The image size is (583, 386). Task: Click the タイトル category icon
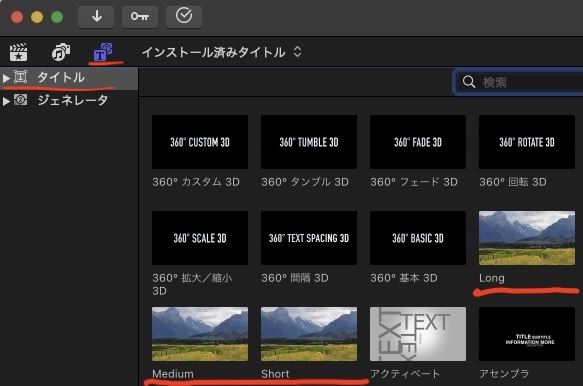(x=20, y=77)
